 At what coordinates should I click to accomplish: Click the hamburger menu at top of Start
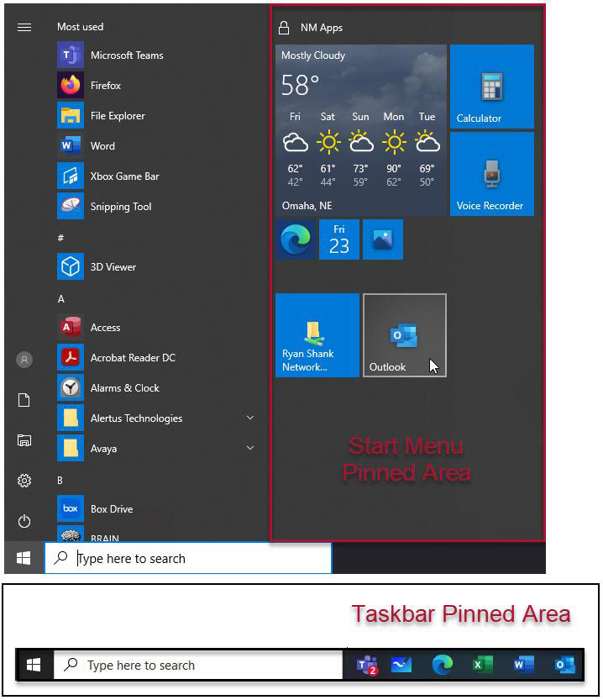pyautogui.click(x=24, y=28)
